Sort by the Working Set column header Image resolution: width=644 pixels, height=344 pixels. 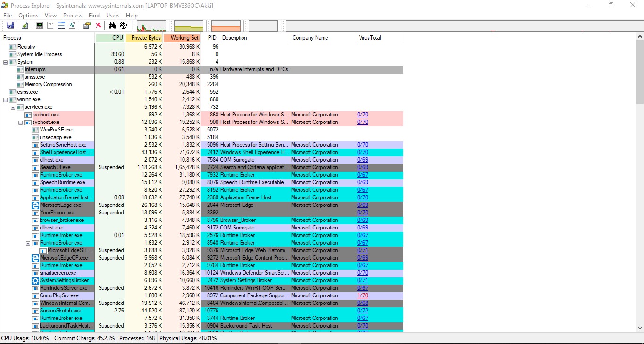point(182,38)
